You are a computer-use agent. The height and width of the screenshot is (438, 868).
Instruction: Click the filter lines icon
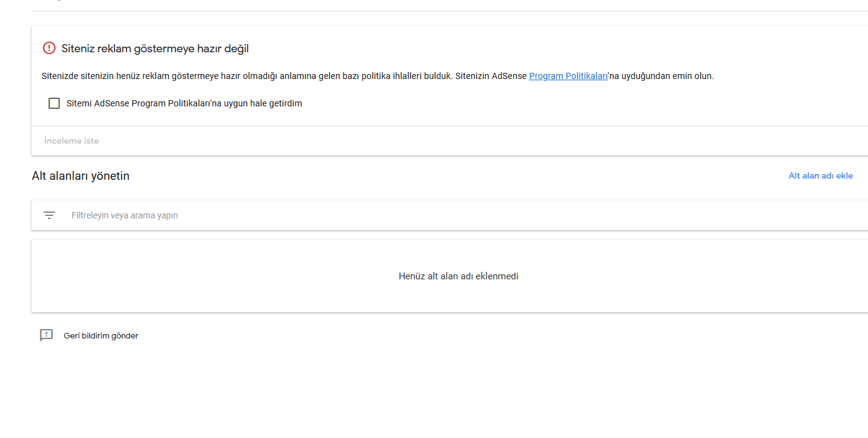(x=49, y=215)
